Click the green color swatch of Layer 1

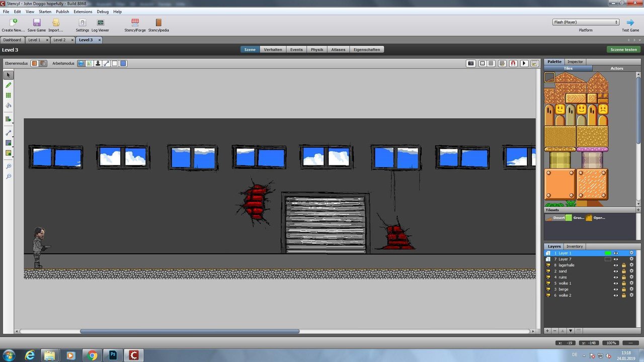click(x=608, y=253)
